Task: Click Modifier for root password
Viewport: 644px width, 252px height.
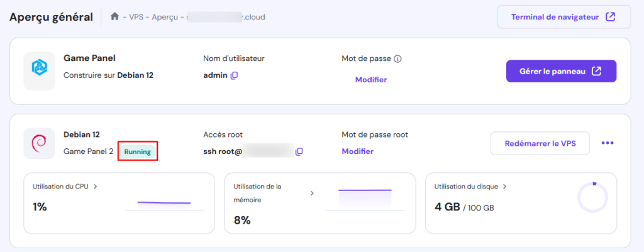Action: [358, 151]
